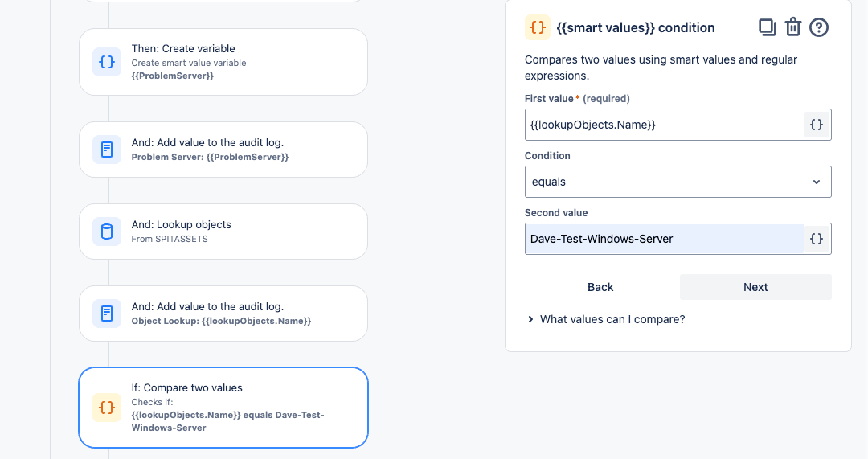Click the Object Lookup audit log icon
Image resolution: width=868 pixels, height=459 pixels.
[107, 313]
